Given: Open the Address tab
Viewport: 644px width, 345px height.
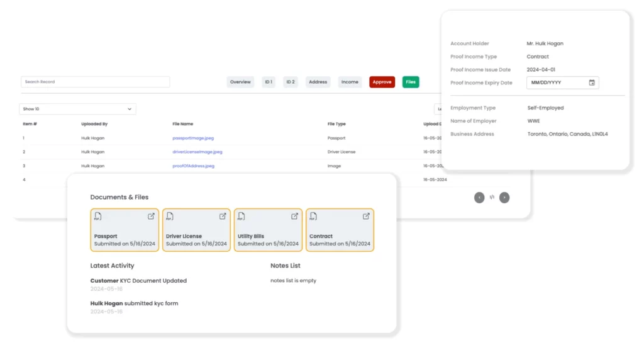Looking at the screenshot, I should (318, 82).
